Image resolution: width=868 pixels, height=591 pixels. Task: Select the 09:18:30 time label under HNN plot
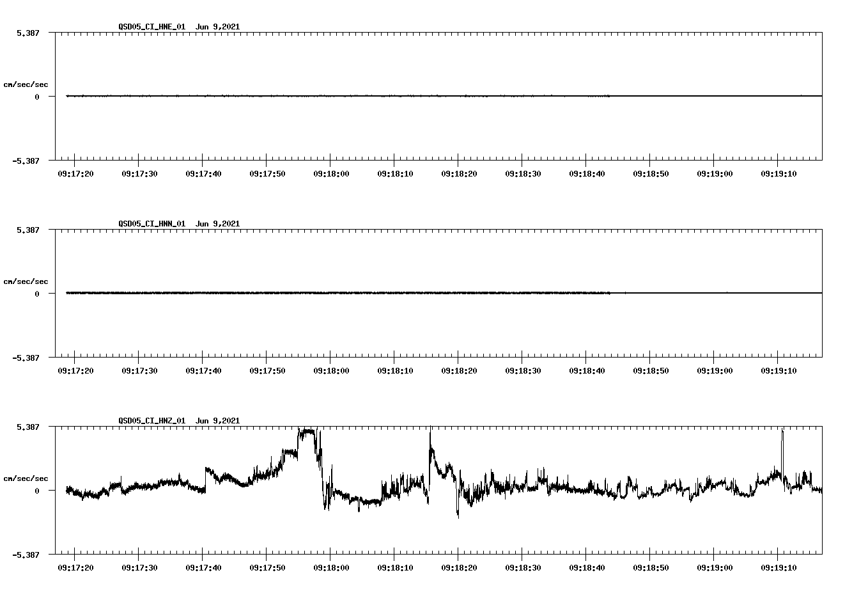point(523,370)
